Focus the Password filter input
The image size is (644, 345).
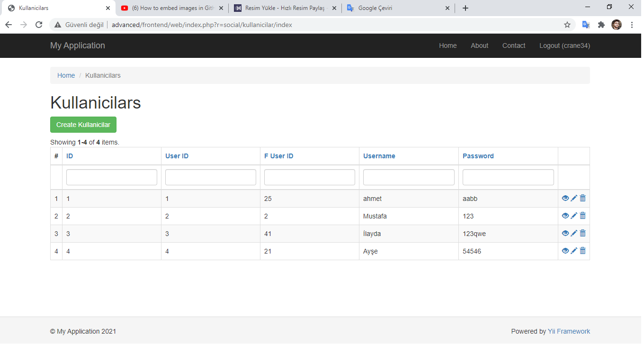pyautogui.click(x=508, y=177)
